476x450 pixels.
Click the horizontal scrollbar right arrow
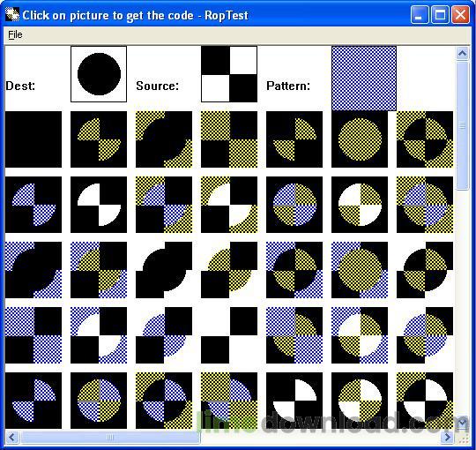coord(448,438)
